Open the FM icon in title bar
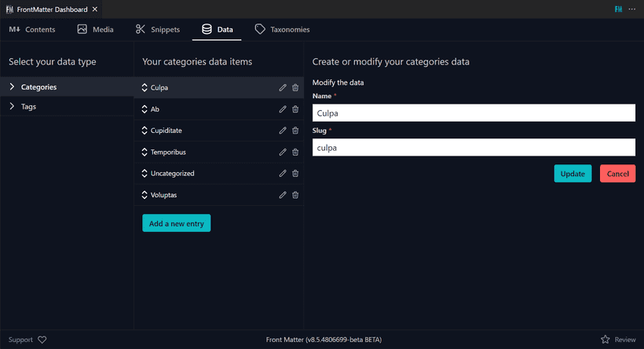The width and height of the screenshot is (644, 349). (617, 9)
